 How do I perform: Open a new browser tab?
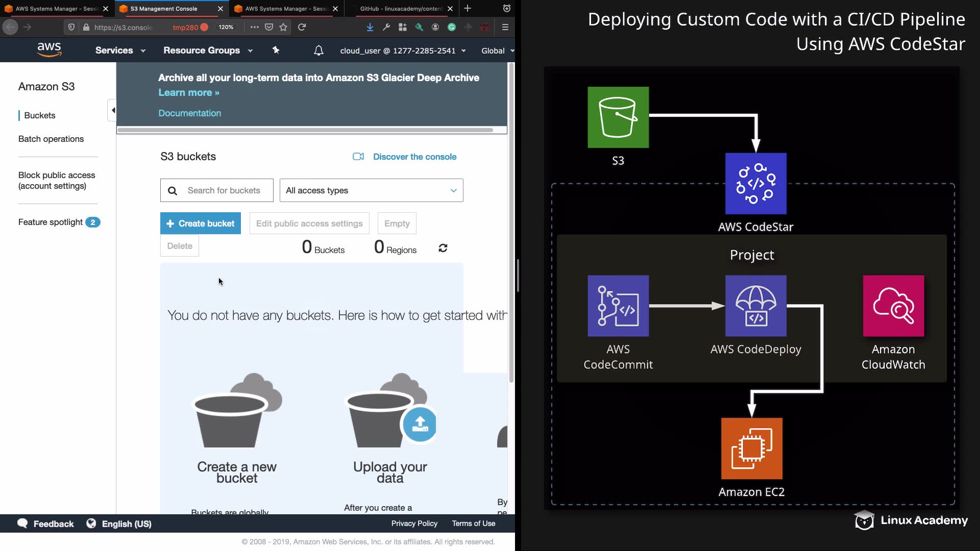tap(468, 9)
